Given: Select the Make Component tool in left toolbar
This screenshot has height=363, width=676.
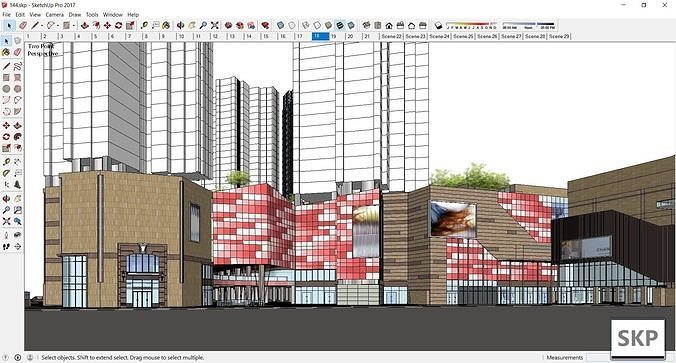Looking at the screenshot, I should [17, 41].
